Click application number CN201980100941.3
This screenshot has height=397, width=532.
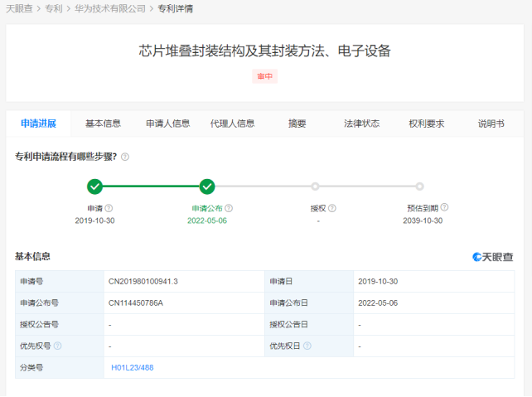click(143, 281)
